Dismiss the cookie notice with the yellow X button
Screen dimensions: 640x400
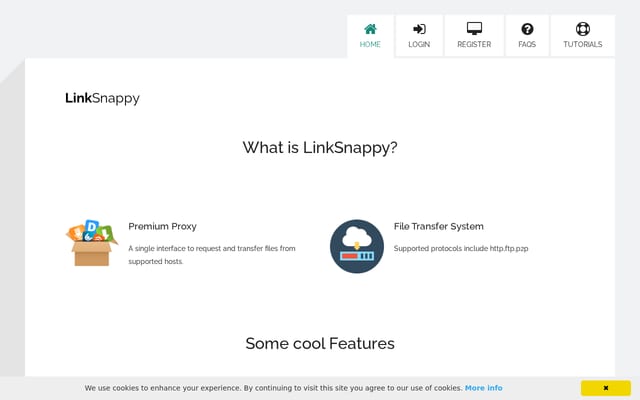(606, 388)
